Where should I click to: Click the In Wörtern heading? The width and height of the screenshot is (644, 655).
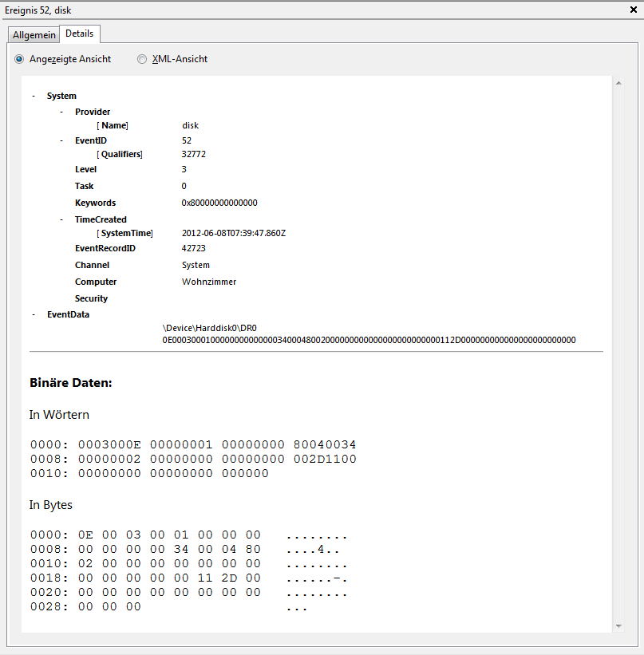click(59, 414)
